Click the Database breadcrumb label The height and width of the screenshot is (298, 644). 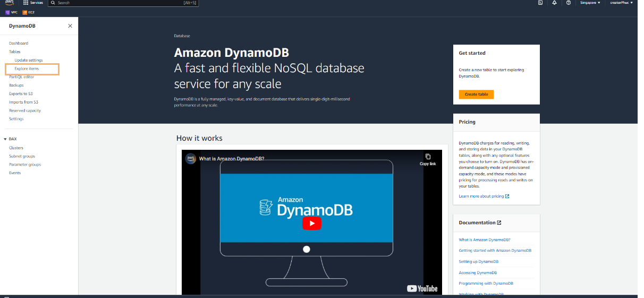(182, 36)
